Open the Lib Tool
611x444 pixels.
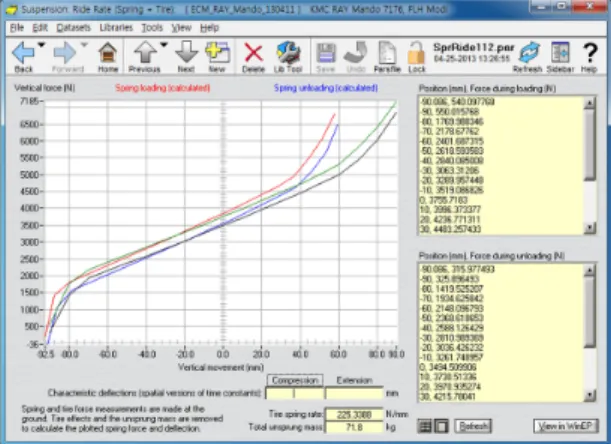click(288, 53)
